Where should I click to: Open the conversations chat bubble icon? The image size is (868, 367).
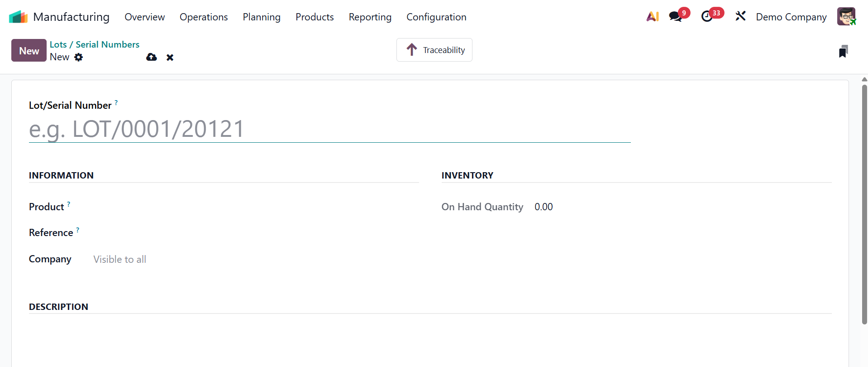click(x=675, y=17)
